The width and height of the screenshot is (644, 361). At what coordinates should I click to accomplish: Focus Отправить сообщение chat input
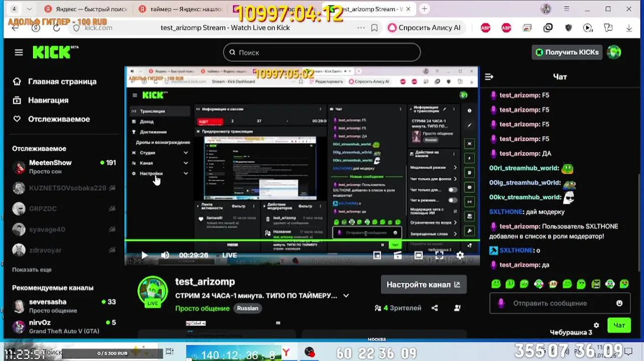click(x=550, y=303)
